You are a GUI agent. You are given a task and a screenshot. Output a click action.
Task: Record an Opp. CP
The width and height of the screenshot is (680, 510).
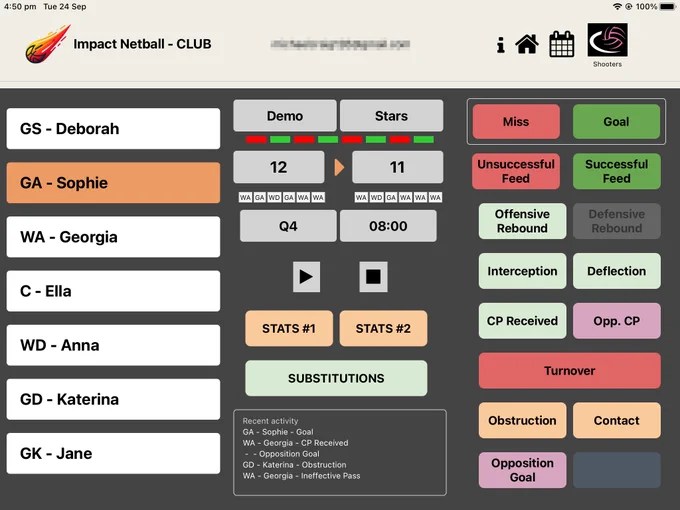point(617,321)
